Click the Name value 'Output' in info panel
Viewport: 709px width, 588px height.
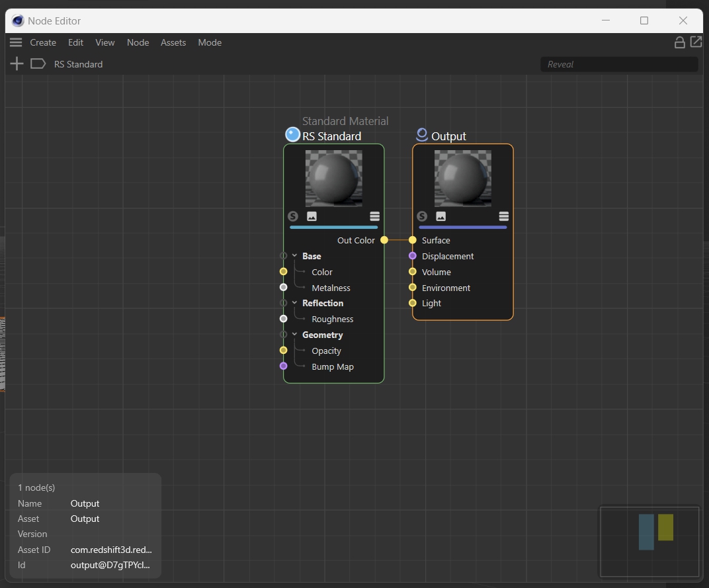tap(85, 503)
